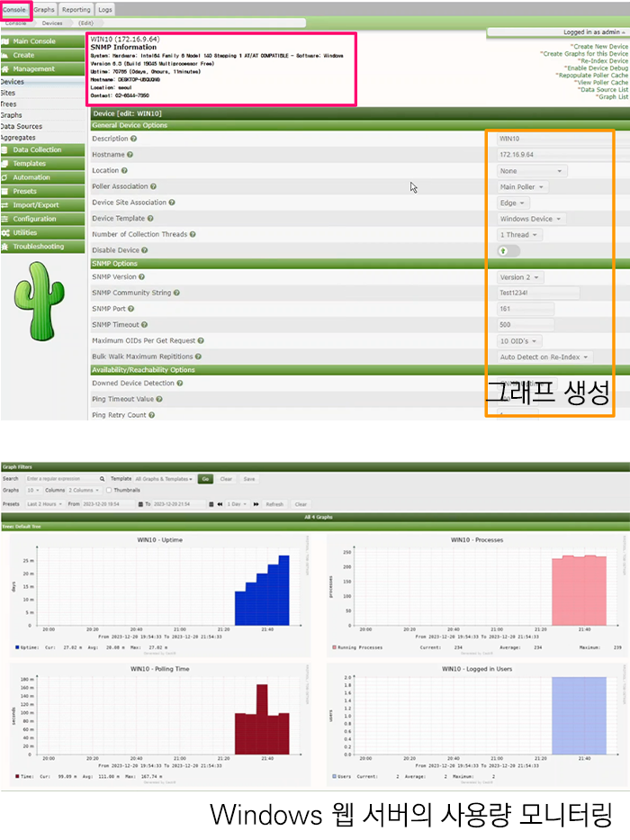Open Main Console in the sidebar
Screen dimensions: 630x840
[43, 41]
